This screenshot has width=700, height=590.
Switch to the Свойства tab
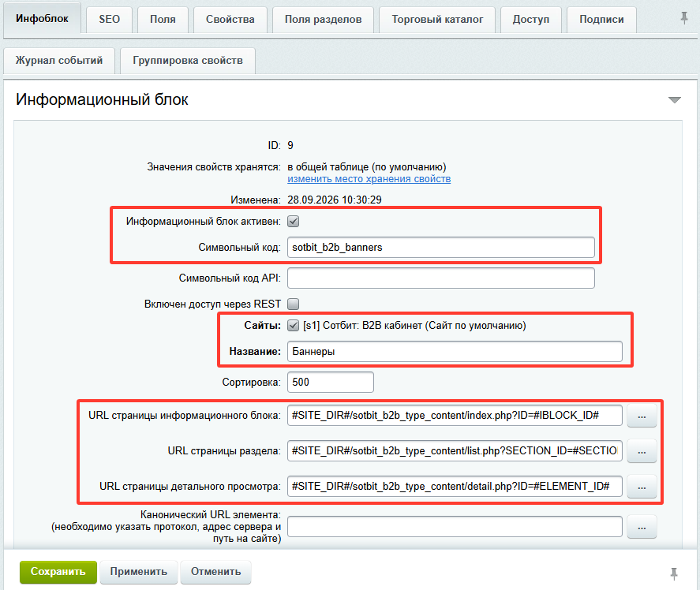(x=230, y=19)
